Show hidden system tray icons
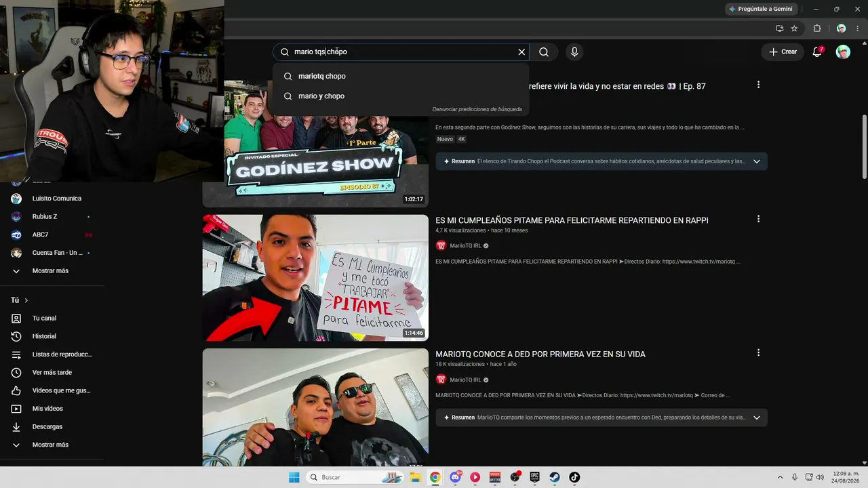Viewport: 868px width, 488px height. 780,477
